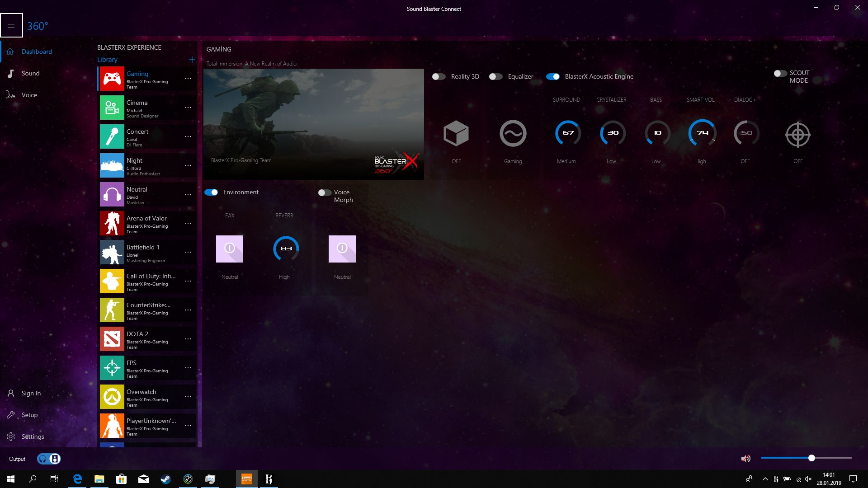Select the Overwatch profile icon
Image resolution: width=868 pixels, height=488 pixels.
112,397
